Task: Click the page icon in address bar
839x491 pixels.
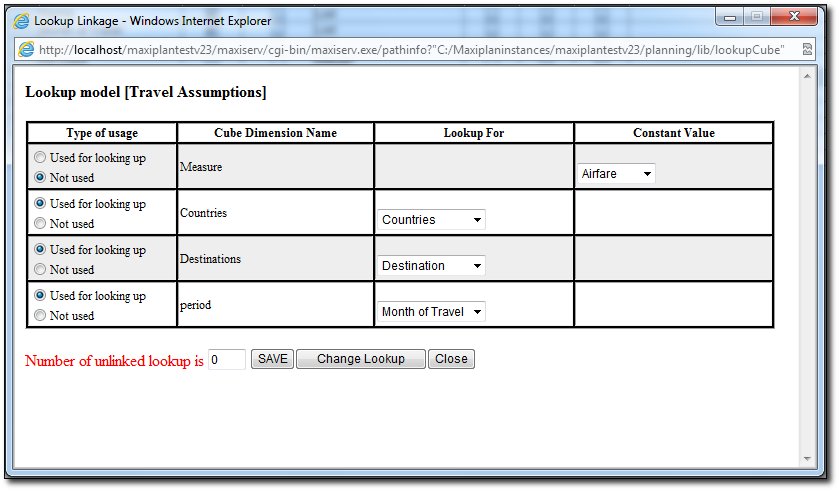Action: click(x=26, y=50)
